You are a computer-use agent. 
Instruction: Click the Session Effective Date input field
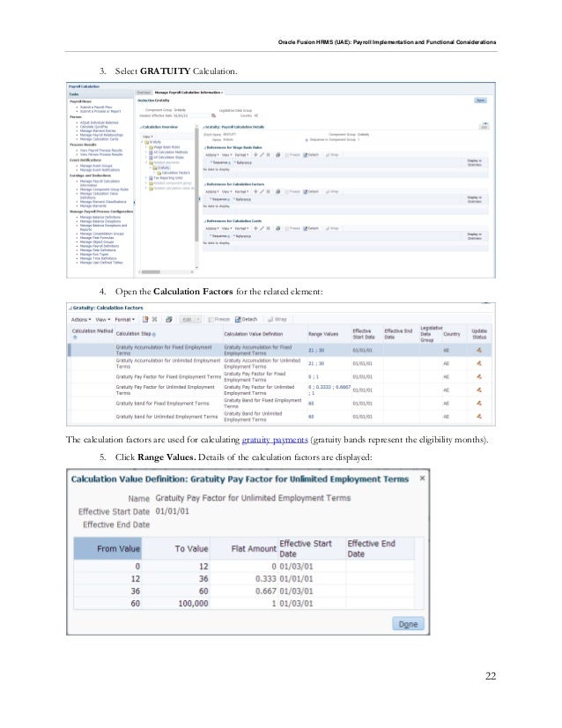191,115
